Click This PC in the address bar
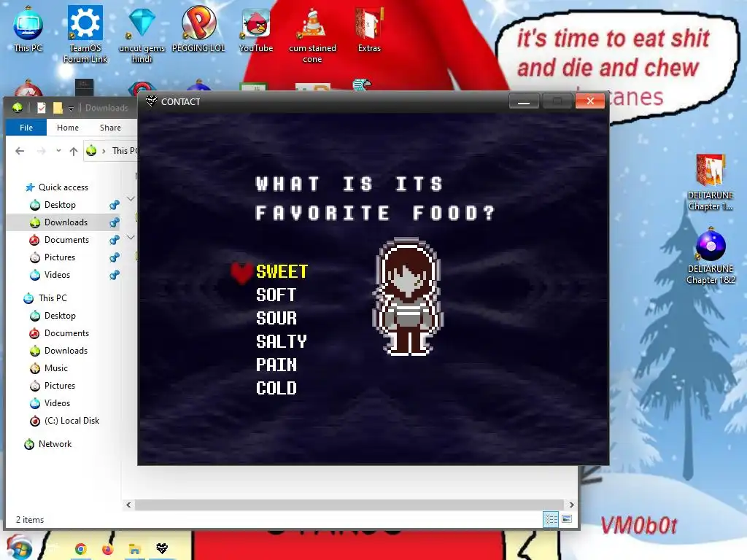This screenshot has height=560, width=747. pyautogui.click(x=124, y=151)
